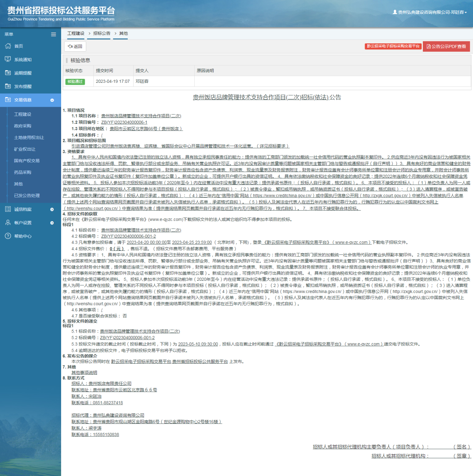Screen dimensions: 473x476
Task: Click the 首页 home icon
Action: coord(8,46)
